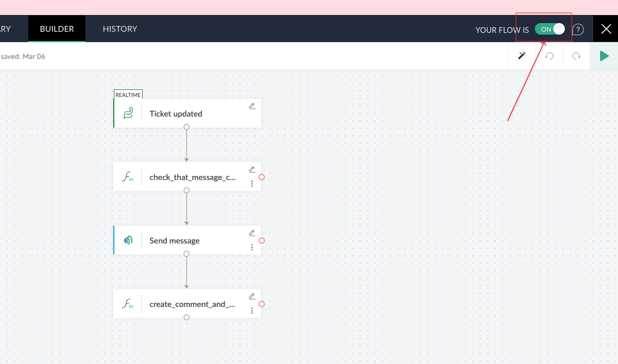Click the Send message app icon
Viewport: 618px width, 364px height.
pos(128,240)
